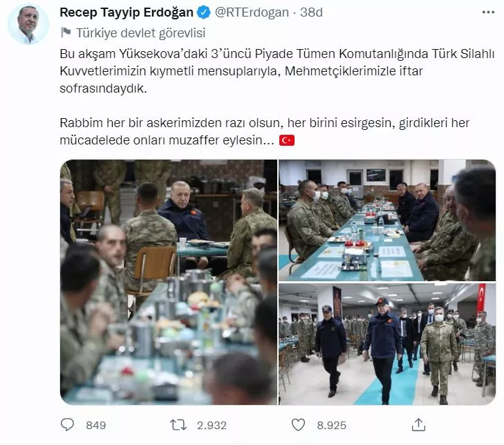The width and height of the screenshot is (504, 445).
Task: Click the retweet arrows icon
Action: coord(178,425)
